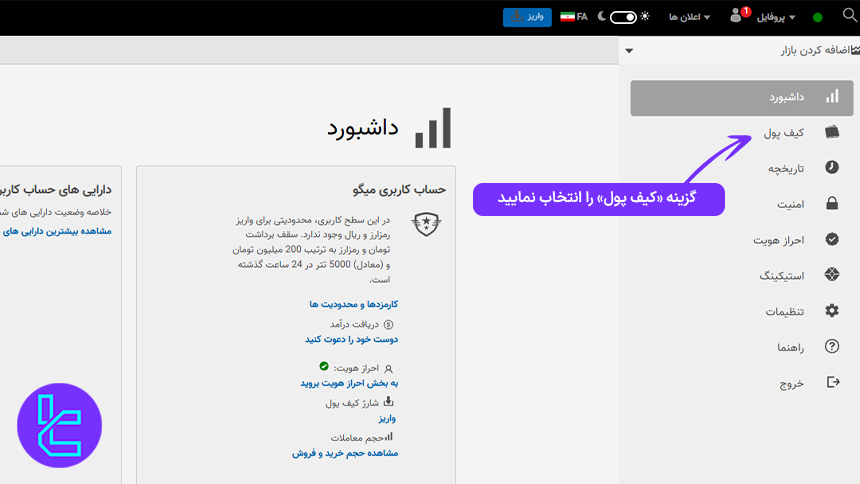This screenshot has height=484, width=860.
Task: Click the دارایی های حساب کاربری heading
Action: click(56, 190)
